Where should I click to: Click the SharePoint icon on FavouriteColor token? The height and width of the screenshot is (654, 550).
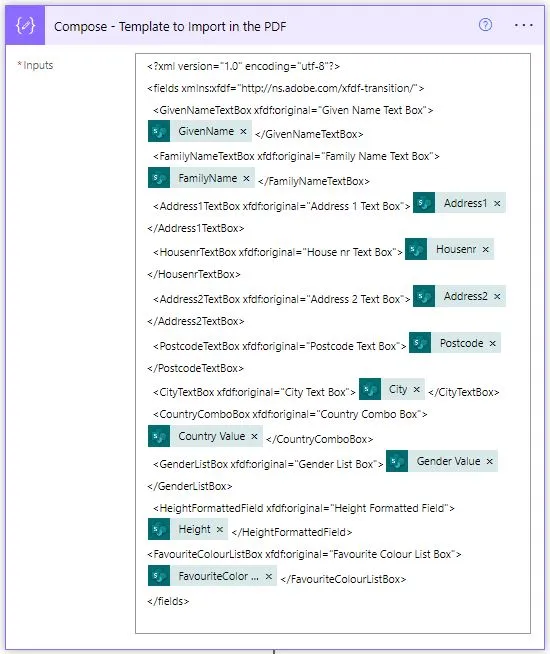(159, 576)
